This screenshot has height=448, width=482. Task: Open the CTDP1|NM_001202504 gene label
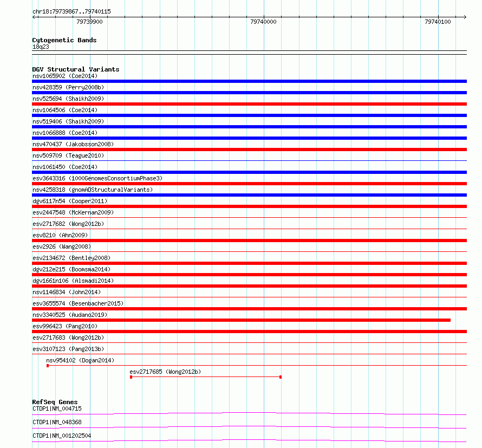tap(62, 436)
